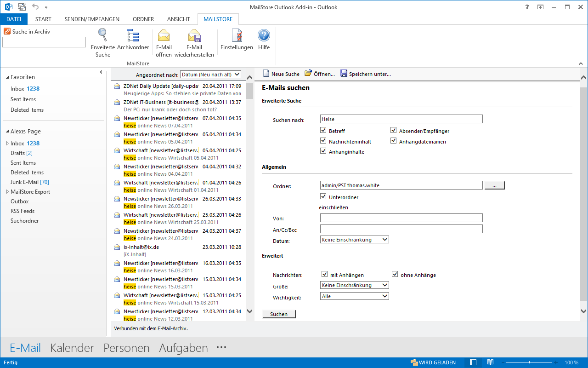Collapse the Favoriten section
This screenshot has width=588, height=368.
point(7,77)
